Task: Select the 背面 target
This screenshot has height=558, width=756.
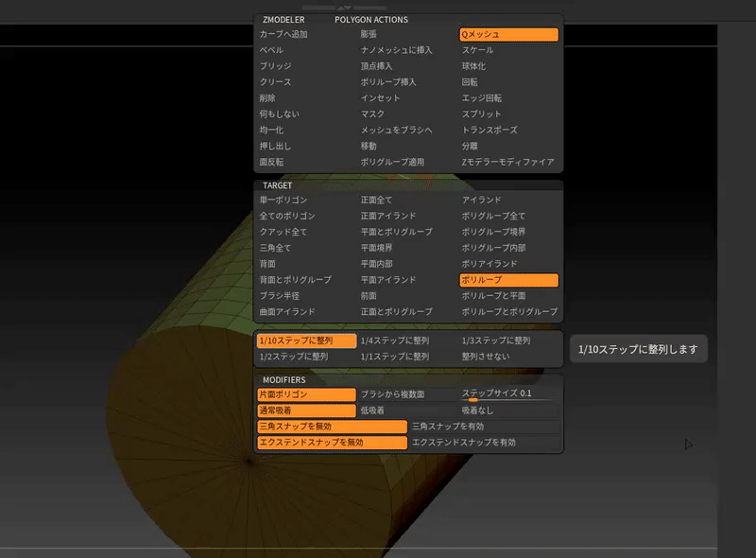Action: point(267,264)
